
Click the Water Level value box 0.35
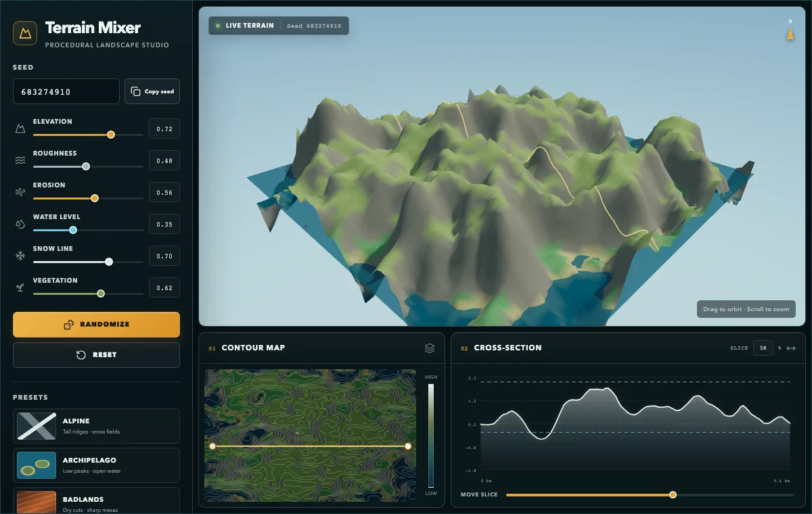[164, 224]
